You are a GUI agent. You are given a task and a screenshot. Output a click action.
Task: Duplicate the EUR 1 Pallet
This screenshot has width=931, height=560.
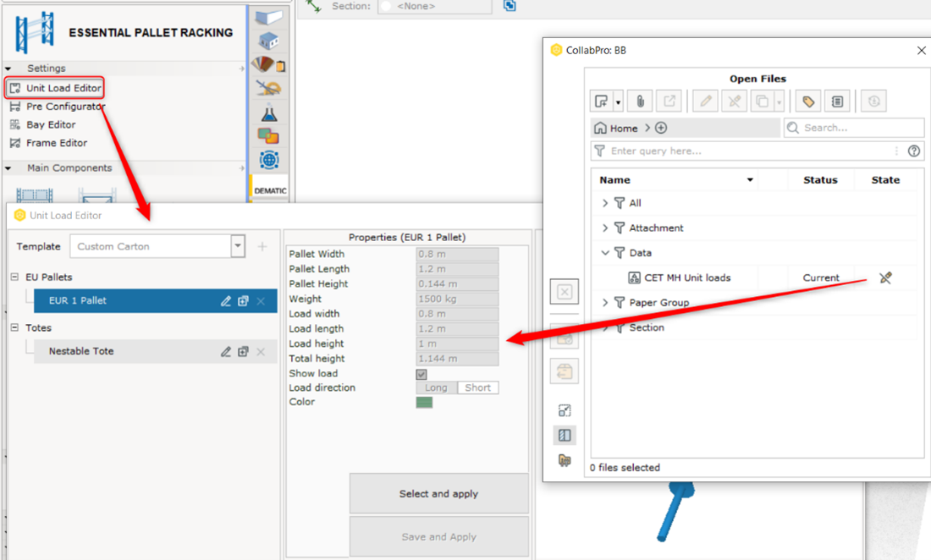[243, 301]
